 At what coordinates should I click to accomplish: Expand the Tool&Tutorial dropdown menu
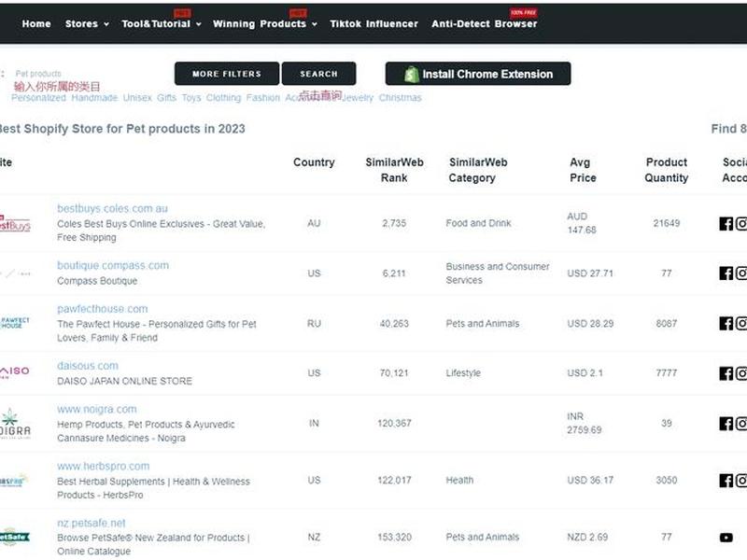[x=161, y=24]
